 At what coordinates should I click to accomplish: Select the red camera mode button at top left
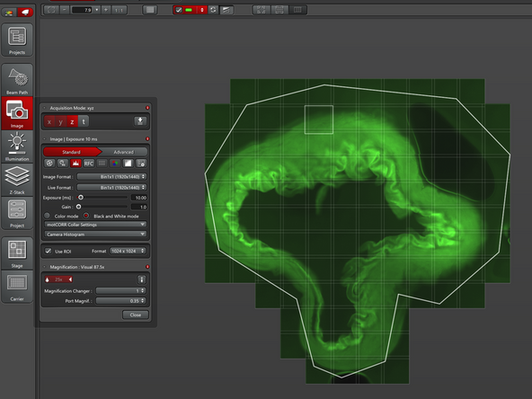pos(25,13)
